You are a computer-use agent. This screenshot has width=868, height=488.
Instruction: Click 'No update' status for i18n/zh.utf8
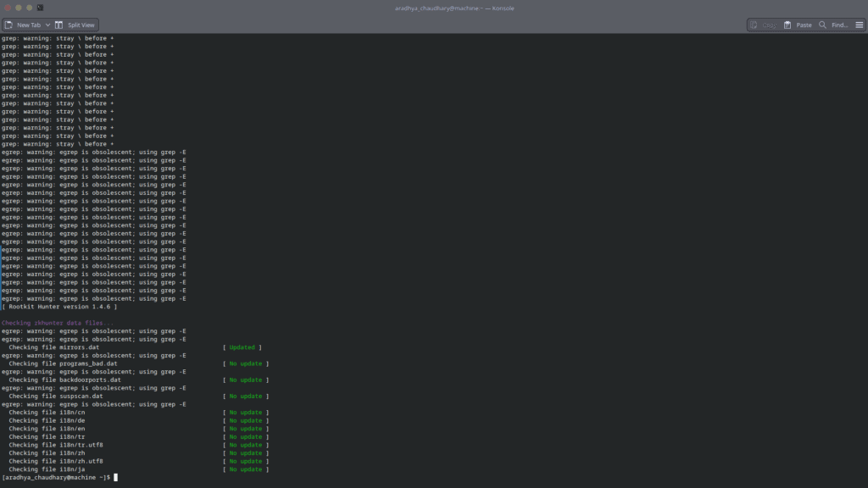[246, 461]
